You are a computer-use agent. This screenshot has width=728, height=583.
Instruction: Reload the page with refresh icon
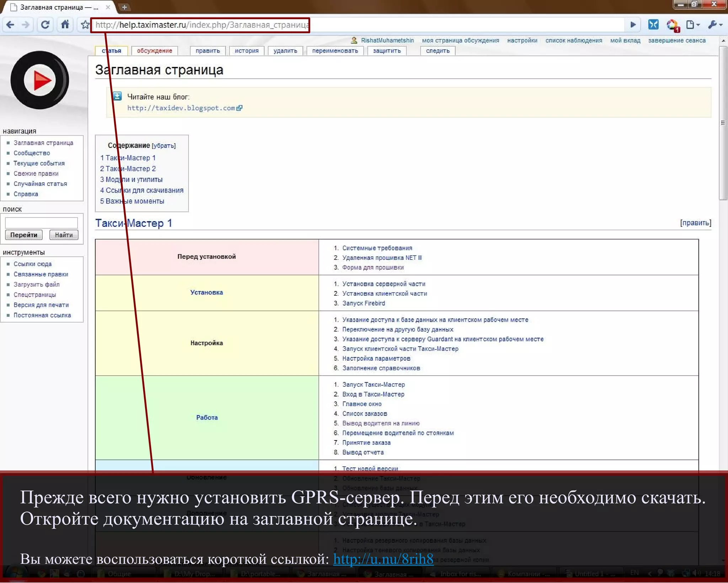pyautogui.click(x=45, y=25)
